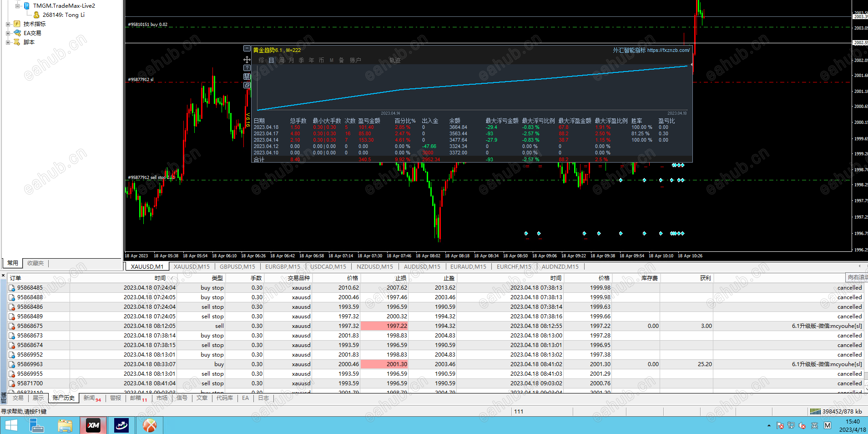Click the move-arrows icon on the stats panel
This screenshot has width=868, height=434.
pyautogui.click(x=247, y=60)
